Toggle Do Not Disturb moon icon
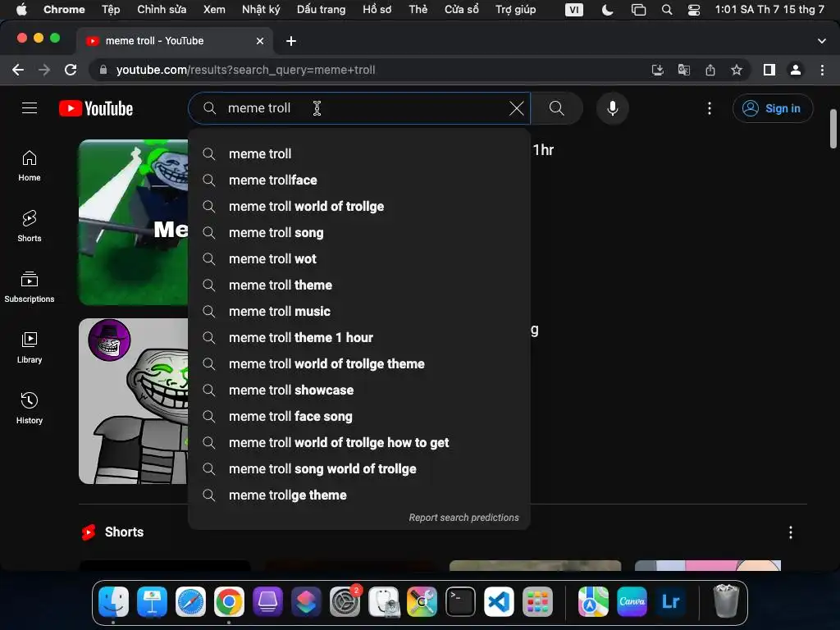The height and width of the screenshot is (630, 840). 607,10
